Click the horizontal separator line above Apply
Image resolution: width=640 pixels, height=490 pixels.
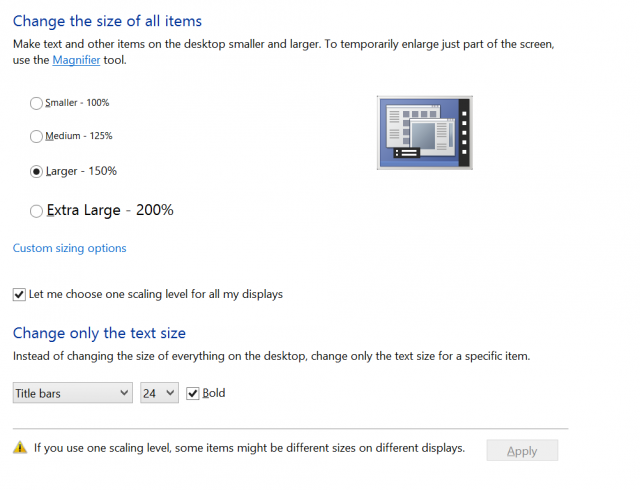click(x=290, y=429)
